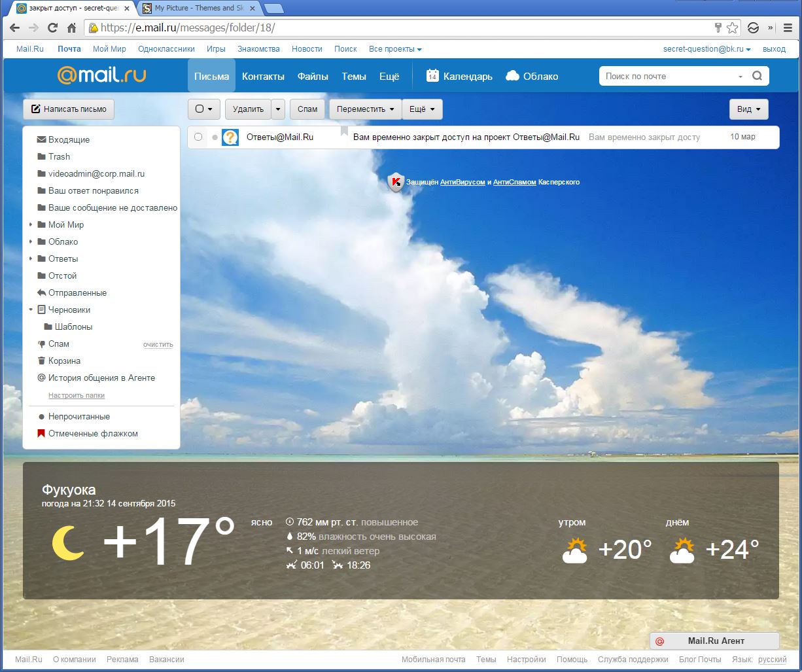Open the Облако cloud icon

(512, 76)
